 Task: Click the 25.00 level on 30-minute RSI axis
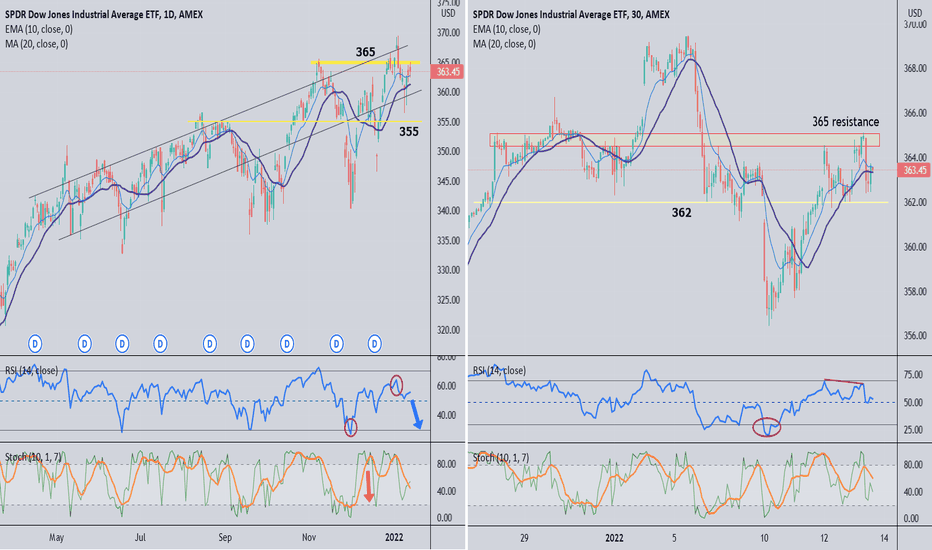[x=914, y=430]
